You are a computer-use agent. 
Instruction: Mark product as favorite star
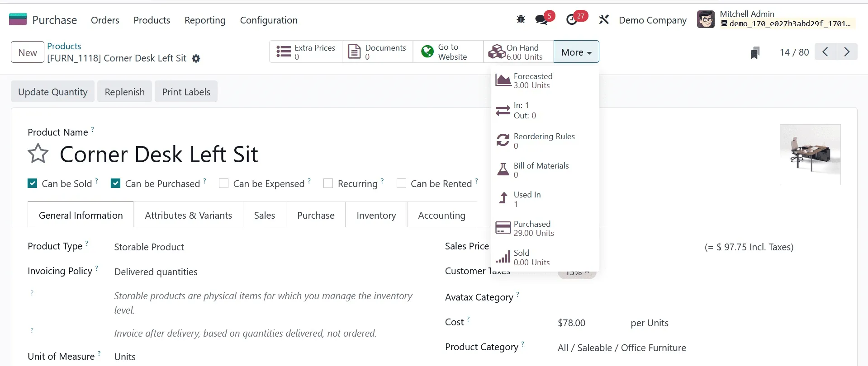coord(38,153)
